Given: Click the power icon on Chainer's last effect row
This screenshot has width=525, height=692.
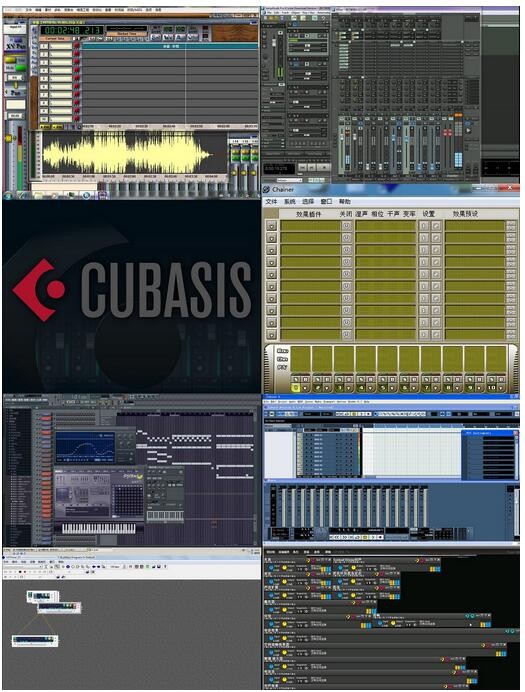Looking at the screenshot, I should pyautogui.click(x=347, y=335).
